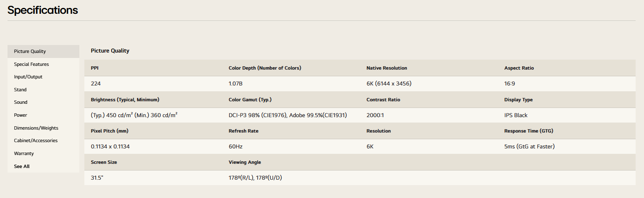The width and height of the screenshot is (644, 198).
Task: Open the Sound specifications
Action: [43, 102]
